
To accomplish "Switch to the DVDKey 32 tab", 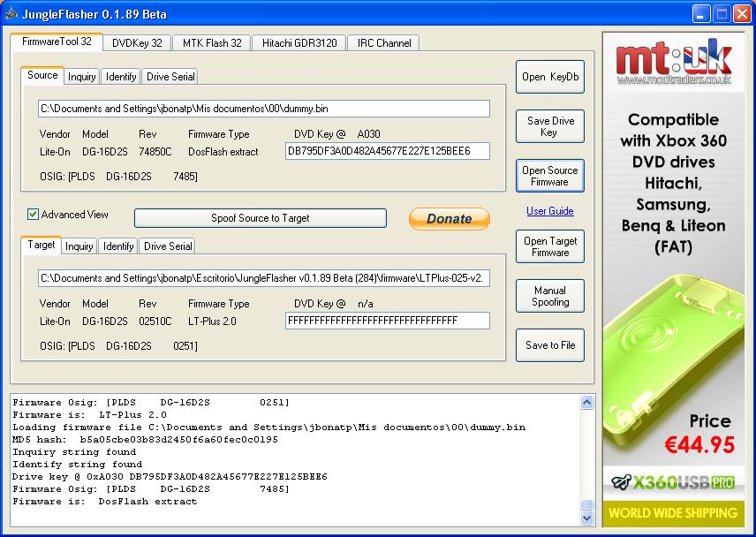I will (137, 43).
